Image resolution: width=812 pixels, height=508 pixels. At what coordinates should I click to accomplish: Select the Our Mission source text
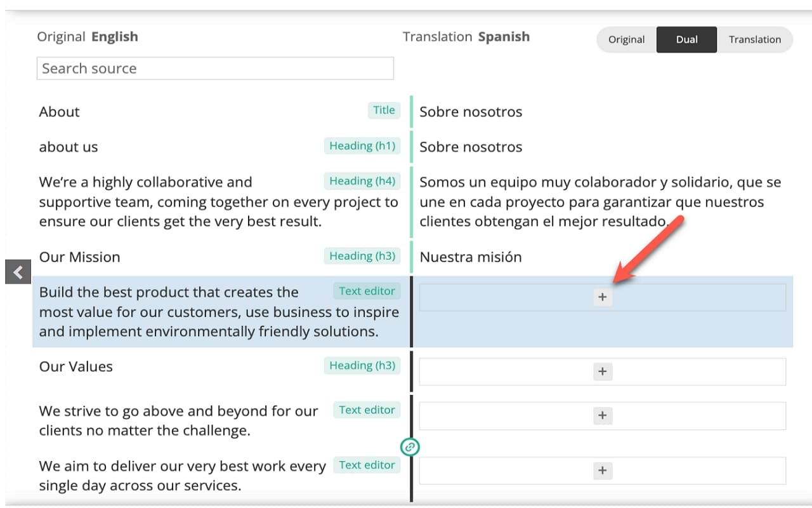[80, 257]
